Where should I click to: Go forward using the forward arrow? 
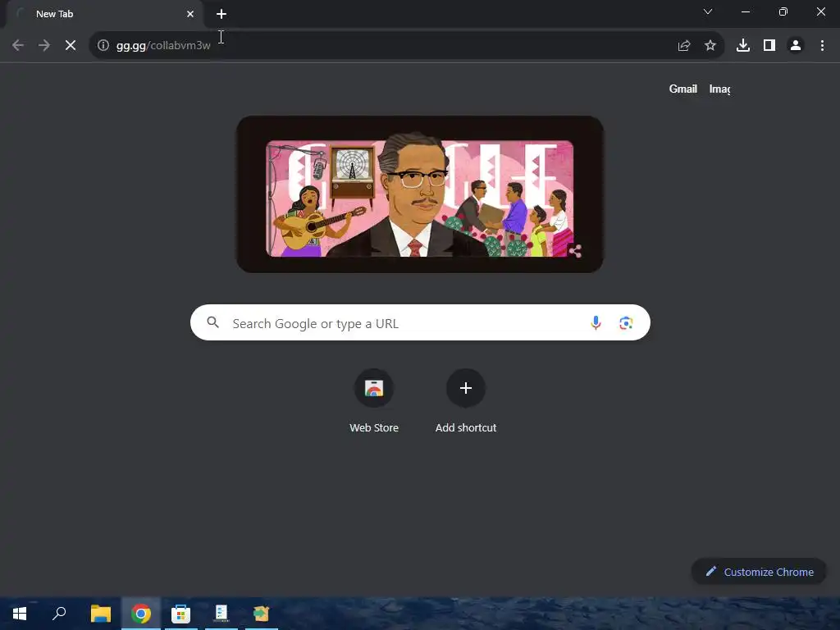pos(44,46)
